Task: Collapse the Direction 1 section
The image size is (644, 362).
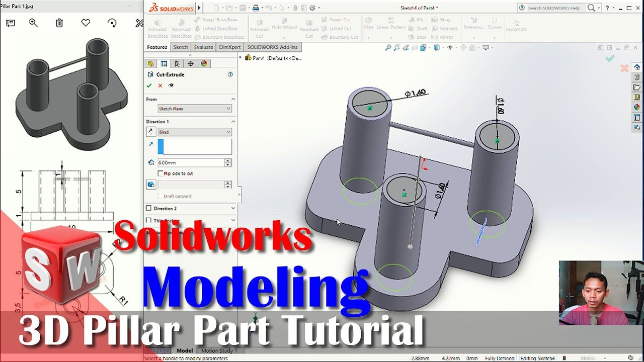Action: click(x=233, y=122)
